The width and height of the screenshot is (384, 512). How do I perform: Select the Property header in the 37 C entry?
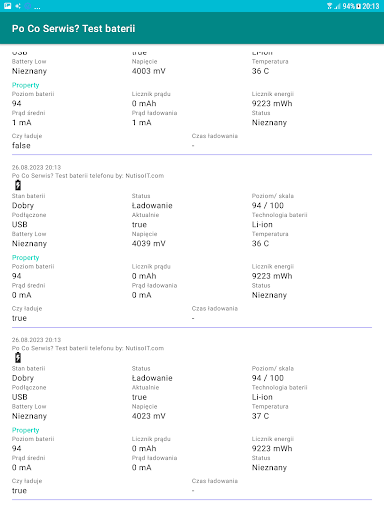[x=26, y=430]
